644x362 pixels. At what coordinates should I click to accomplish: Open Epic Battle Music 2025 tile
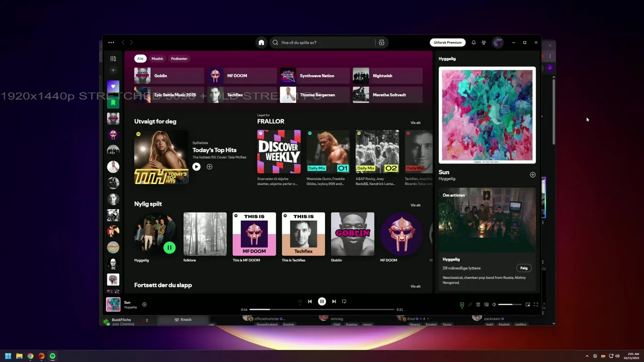click(169, 95)
